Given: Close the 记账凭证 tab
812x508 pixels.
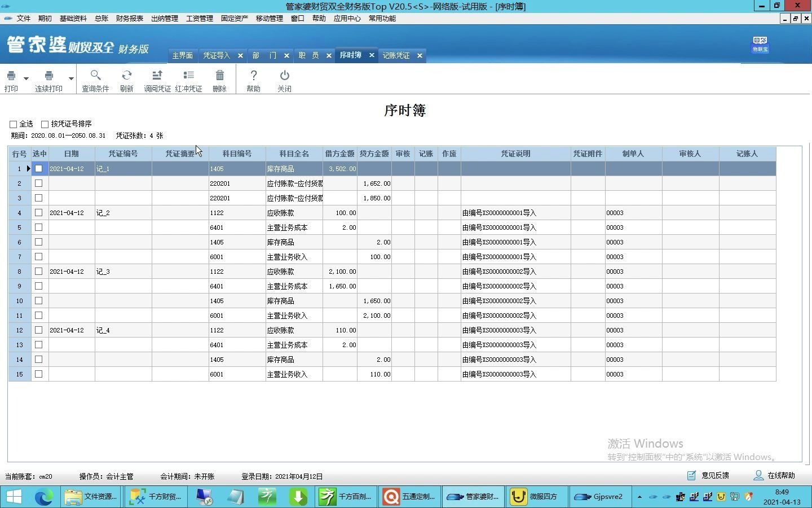Looking at the screenshot, I should (x=420, y=55).
